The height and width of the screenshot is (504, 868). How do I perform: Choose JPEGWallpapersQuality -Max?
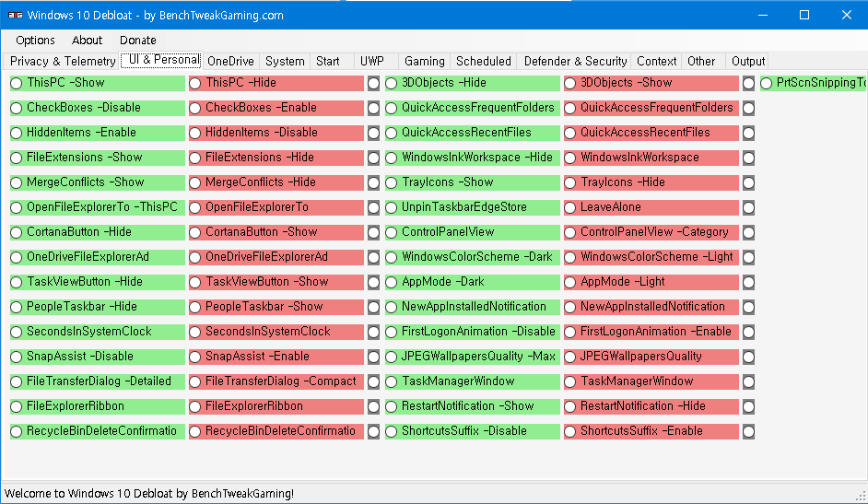472,357
